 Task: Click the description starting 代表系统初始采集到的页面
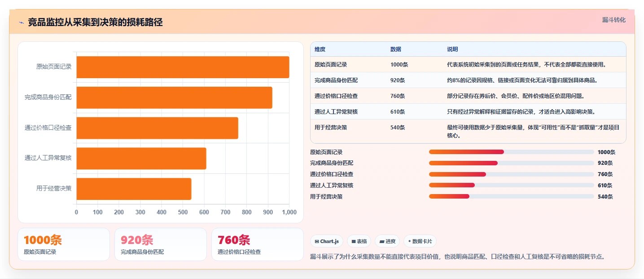pyautogui.click(x=526, y=65)
